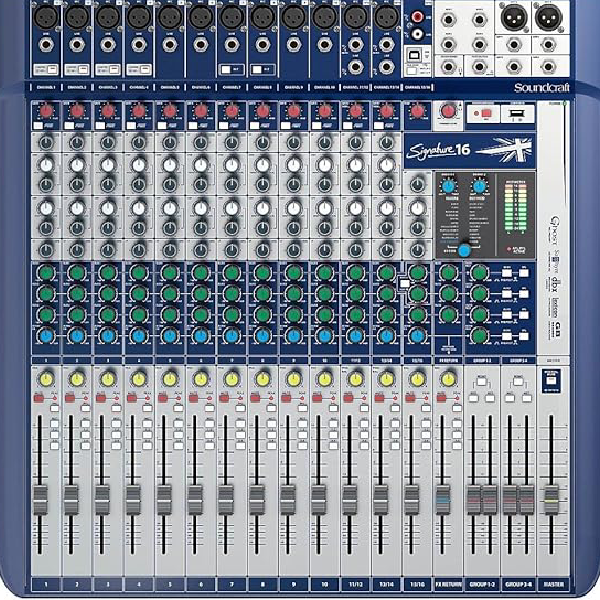
Task: Mute channel 1 with its red button
Action: pyautogui.click(x=39, y=398)
